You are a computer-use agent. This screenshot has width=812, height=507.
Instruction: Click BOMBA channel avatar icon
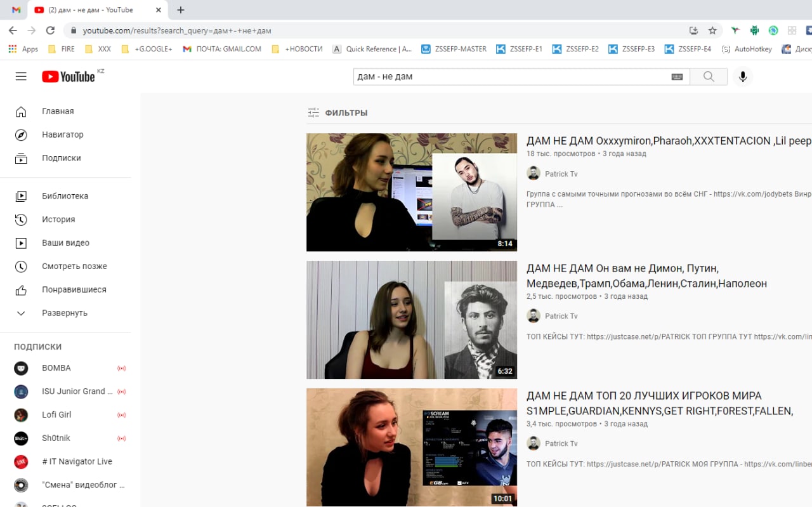(21, 368)
